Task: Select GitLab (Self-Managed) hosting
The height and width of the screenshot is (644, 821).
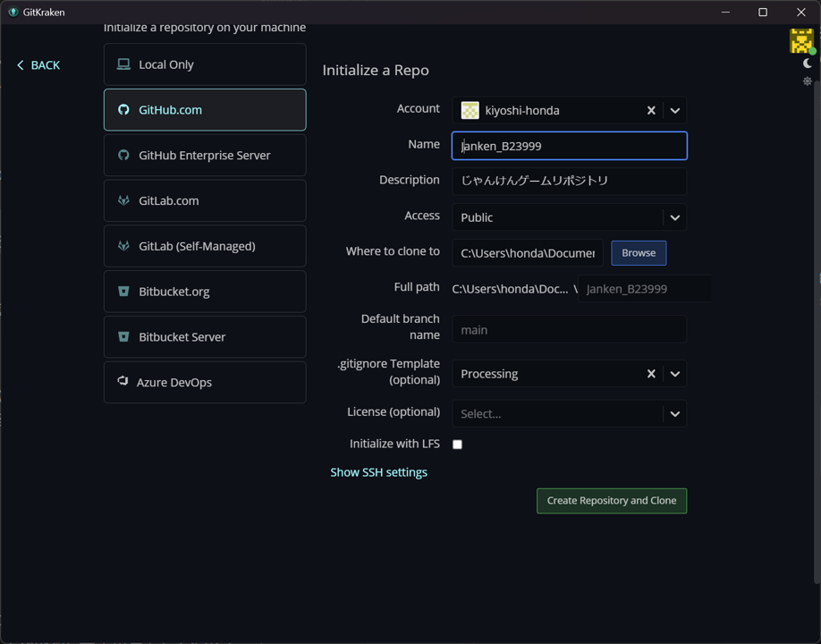Action: [x=205, y=246]
